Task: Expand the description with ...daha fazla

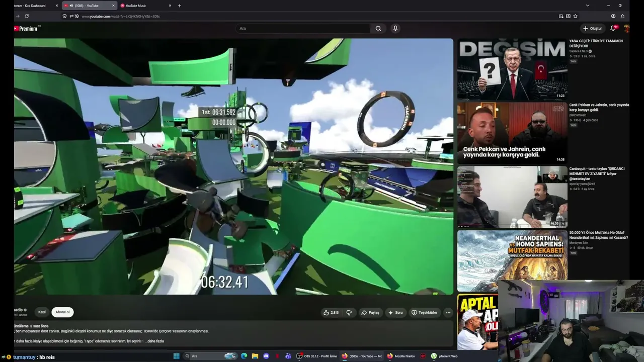Action: click(x=154, y=341)
